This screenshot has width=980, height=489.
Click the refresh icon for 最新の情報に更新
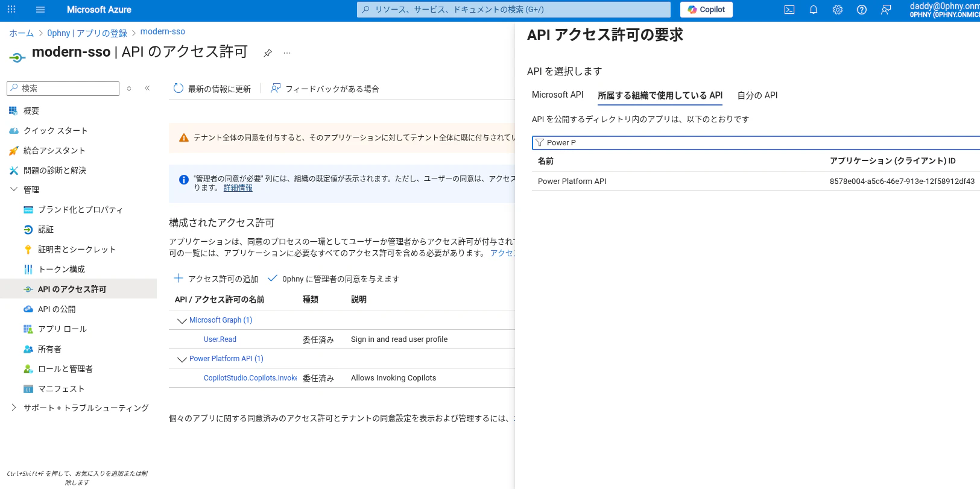pos(179,89)
